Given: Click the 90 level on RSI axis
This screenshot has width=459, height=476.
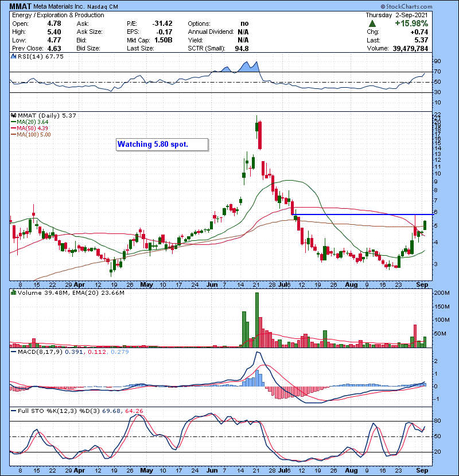Looking at the screenshot, I should [x=437, y=61].
